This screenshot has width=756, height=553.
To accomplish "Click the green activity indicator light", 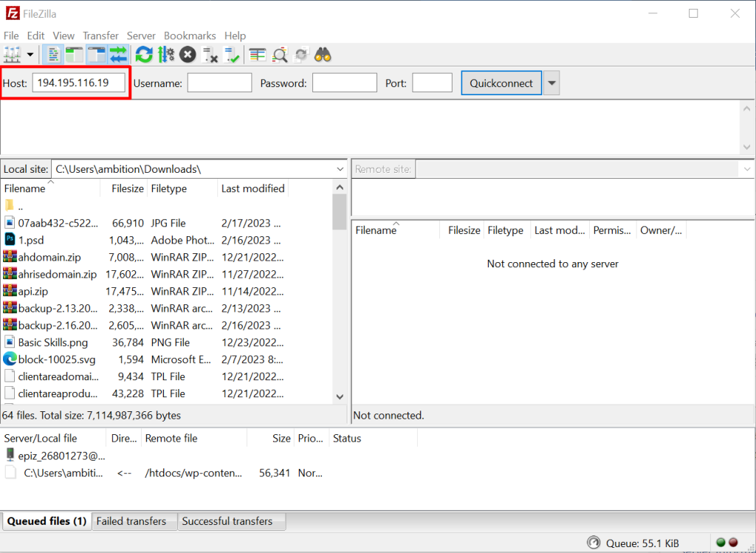I will tap(721, 543).
